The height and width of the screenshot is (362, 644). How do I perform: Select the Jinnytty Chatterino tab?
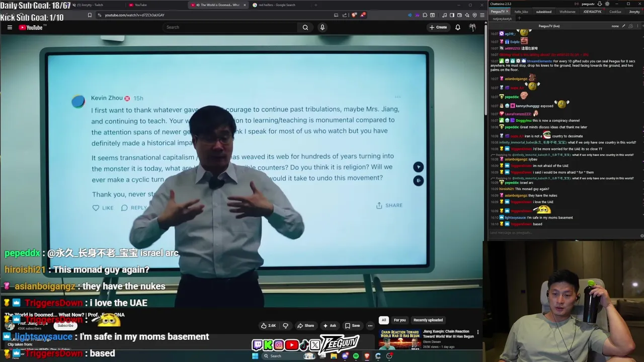(634, 12)
